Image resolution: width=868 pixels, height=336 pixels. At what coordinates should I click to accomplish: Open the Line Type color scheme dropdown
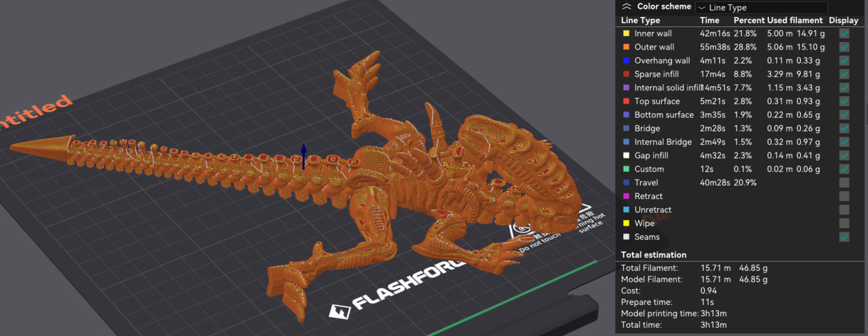tap(759, 7)
